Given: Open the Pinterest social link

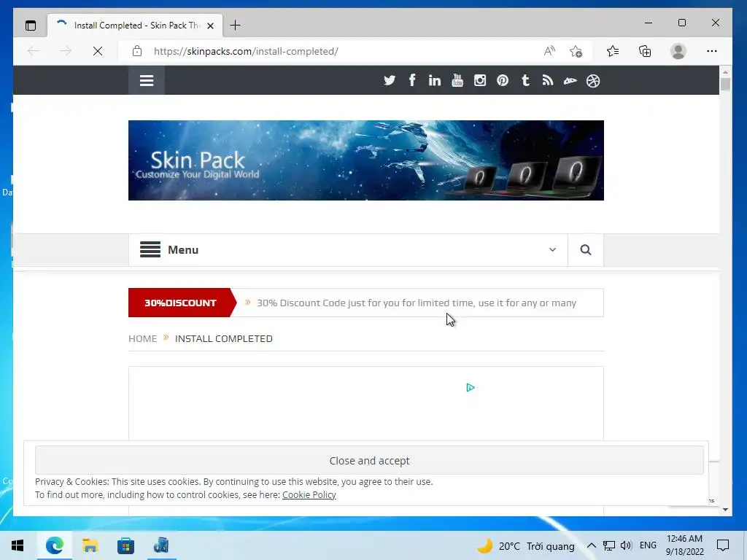Looking at the screenshot, I should coord(503,80).
